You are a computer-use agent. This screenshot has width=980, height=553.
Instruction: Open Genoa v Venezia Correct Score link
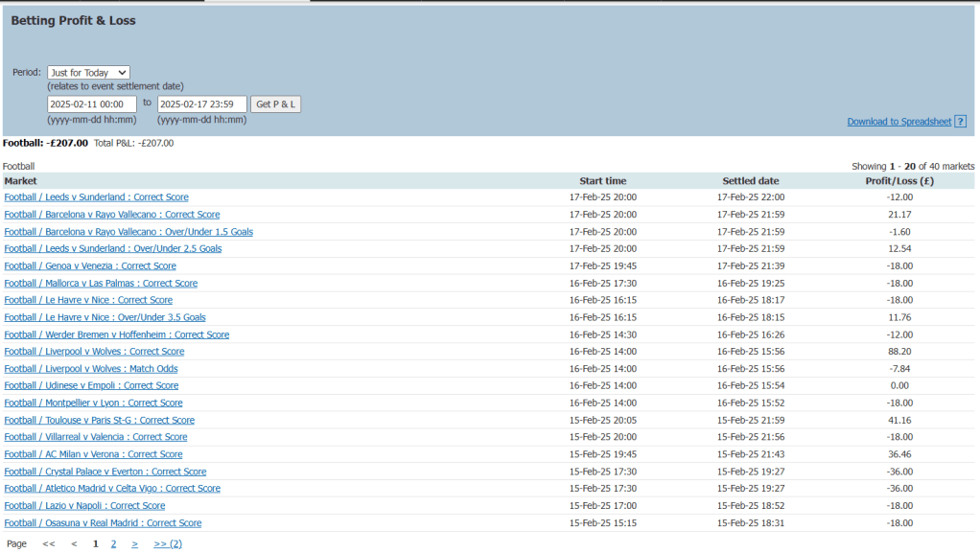click(90, 266)
